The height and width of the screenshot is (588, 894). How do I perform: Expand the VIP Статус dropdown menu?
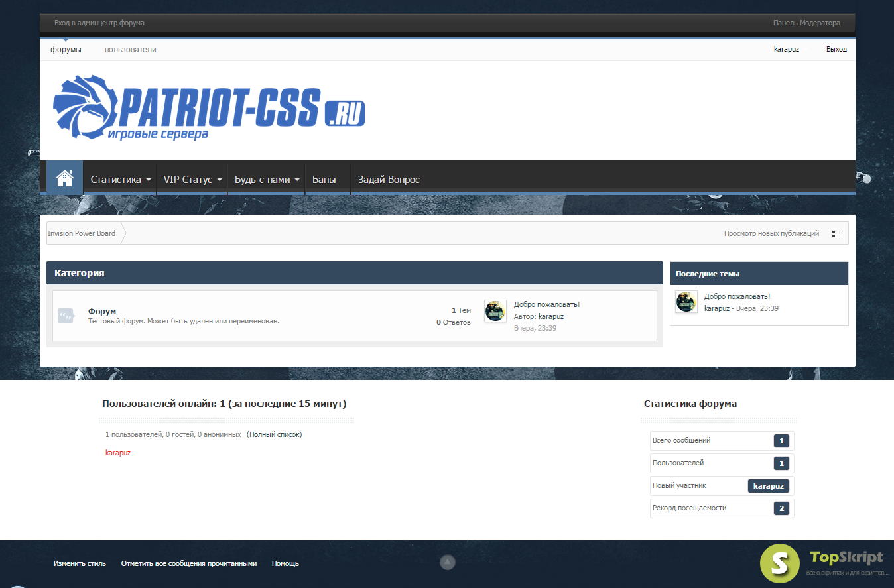coord(192,180)
